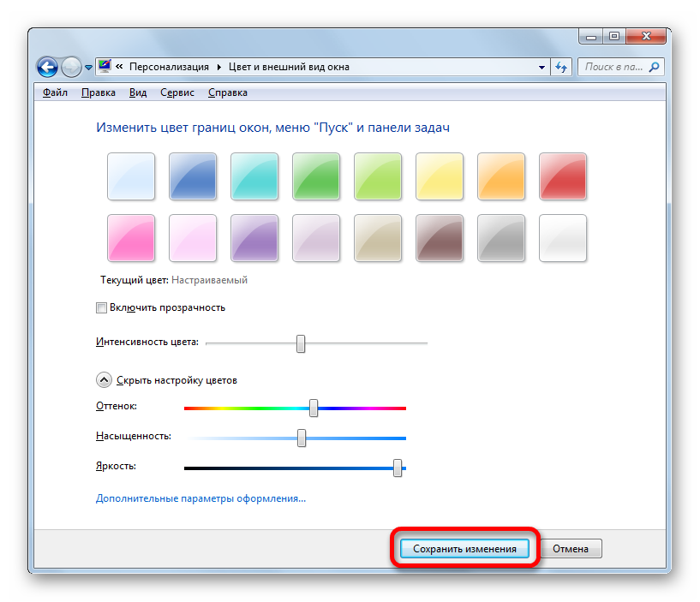Click the search magnifier icon
This screenshot has width=700, height=602.
click(x=654, y=67)
